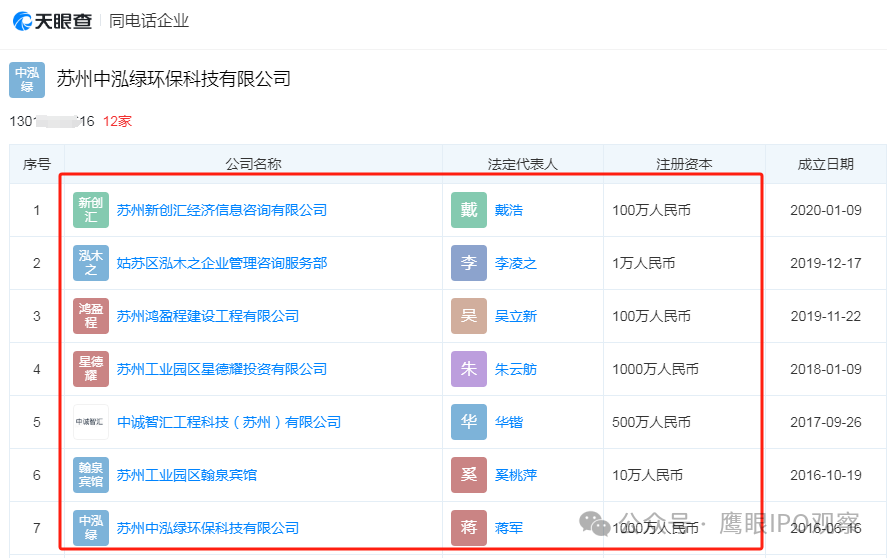Screen dimensions: 887x558
Task: Click the 中泓绿 logo icon in row 7
Action: click(91, 527)
